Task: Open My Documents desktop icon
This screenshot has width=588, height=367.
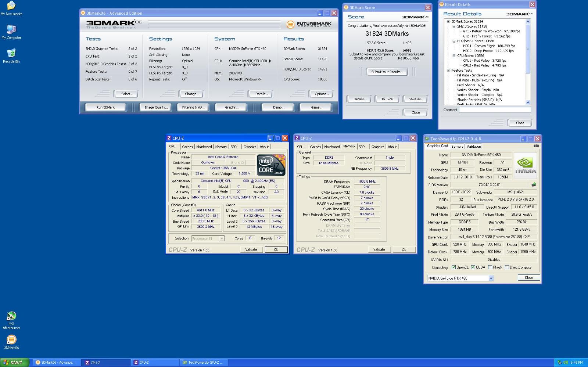Action: 11,8
